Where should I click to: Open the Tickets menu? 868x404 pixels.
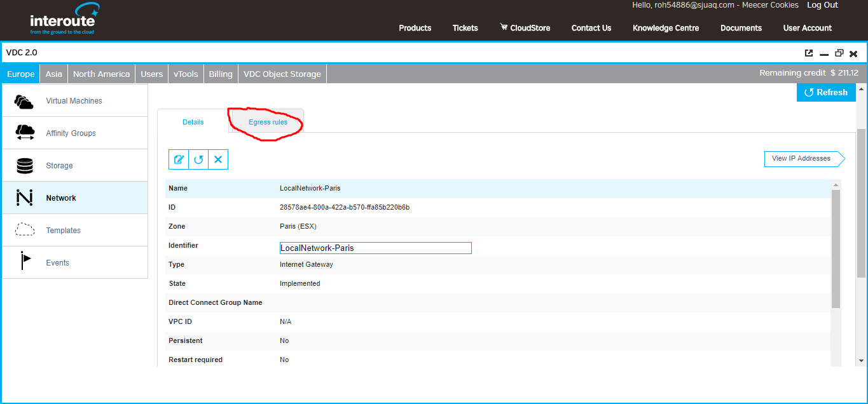coord(465,28)
